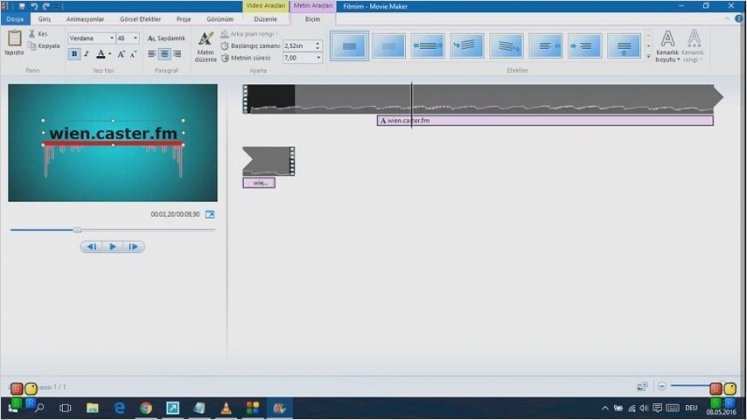
Task: Select the first highlighted text effect thumbnail
Action: click(349, 46)
